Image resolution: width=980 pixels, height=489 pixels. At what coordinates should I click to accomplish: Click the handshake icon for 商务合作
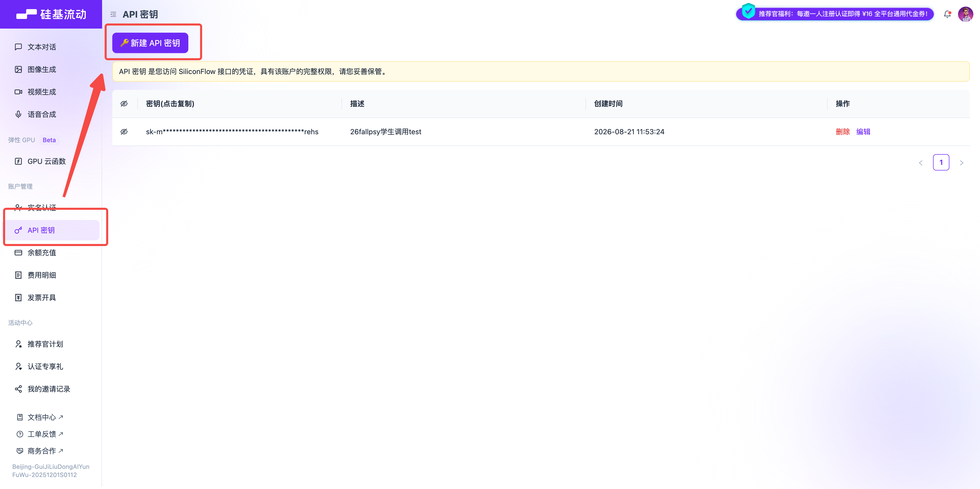[20, 451]
